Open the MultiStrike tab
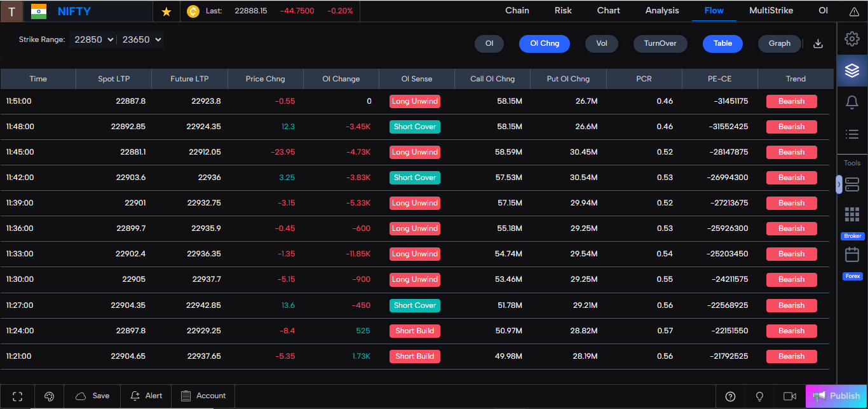This screenshot has width=868, height=409. [x=771, y=10]
